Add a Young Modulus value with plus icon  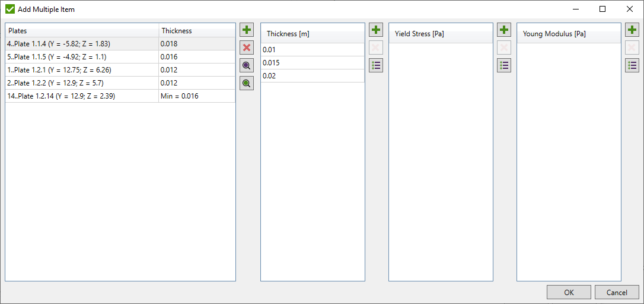pos(632,30)
